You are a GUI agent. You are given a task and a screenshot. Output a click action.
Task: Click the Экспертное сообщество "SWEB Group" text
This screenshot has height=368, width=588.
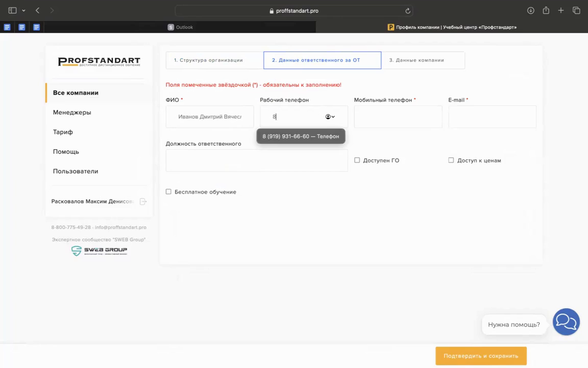(x=99, y=240)
